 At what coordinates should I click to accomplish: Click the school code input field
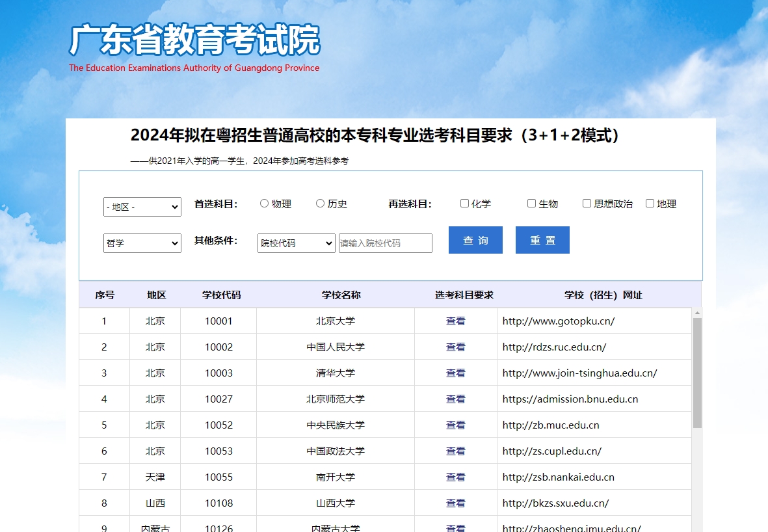(x=385, y=243)
